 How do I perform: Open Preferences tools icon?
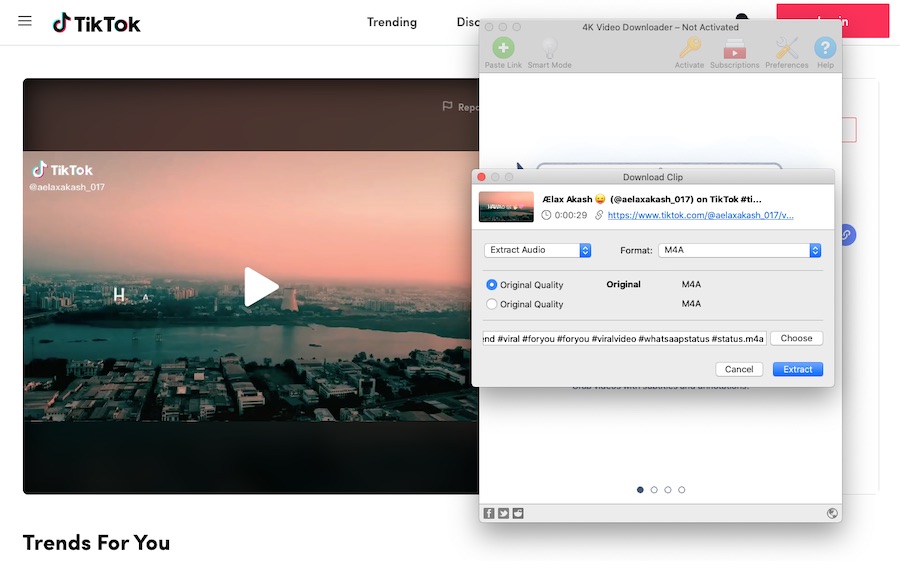(x=786, y=48)
